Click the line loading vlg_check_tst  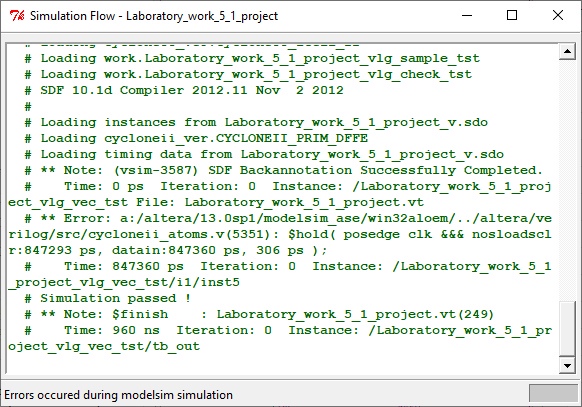point(248,74)
